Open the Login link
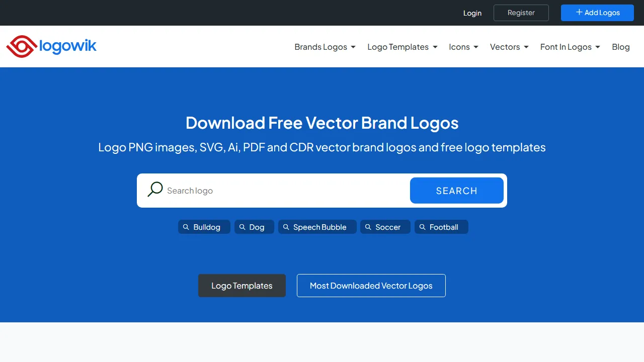This screenshot has height=362, width=644. (x=472, y=13)
